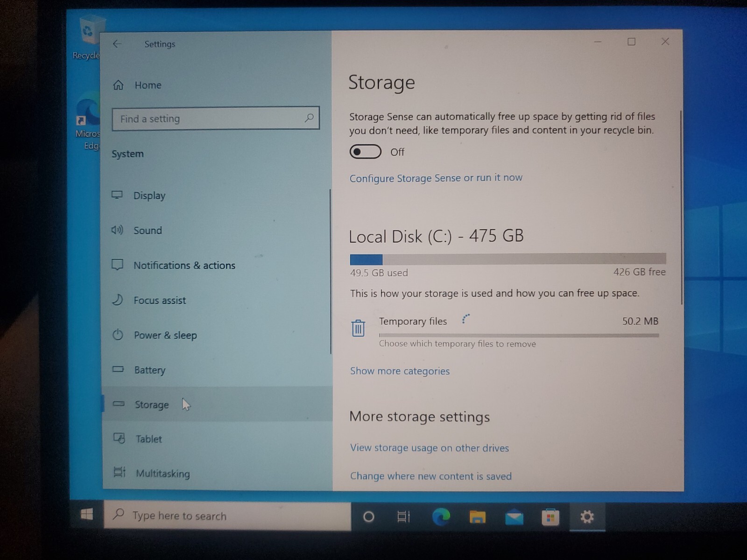Click the Battery icon in sidebar
This screenshot has width=747, height=560.
pos(118,369)
